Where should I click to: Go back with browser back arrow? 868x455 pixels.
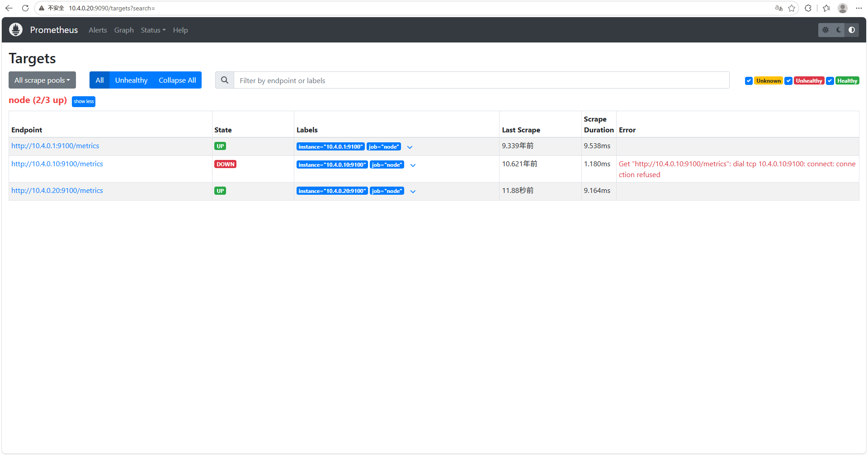[9, 8]
